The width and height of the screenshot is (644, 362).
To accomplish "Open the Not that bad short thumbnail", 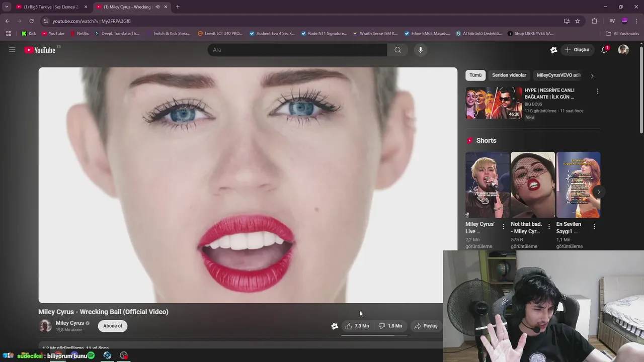I will tap(533, 185).
